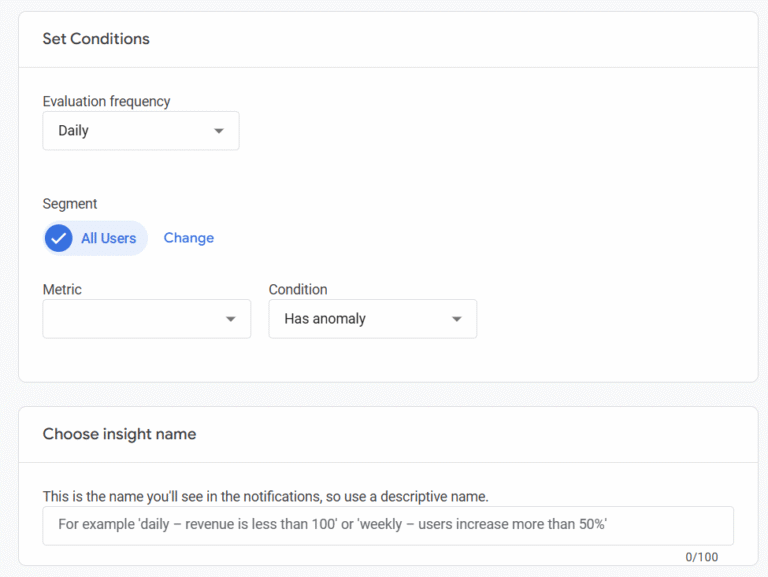Click the Segment label
768x577 pixels.
pos(70,204)
